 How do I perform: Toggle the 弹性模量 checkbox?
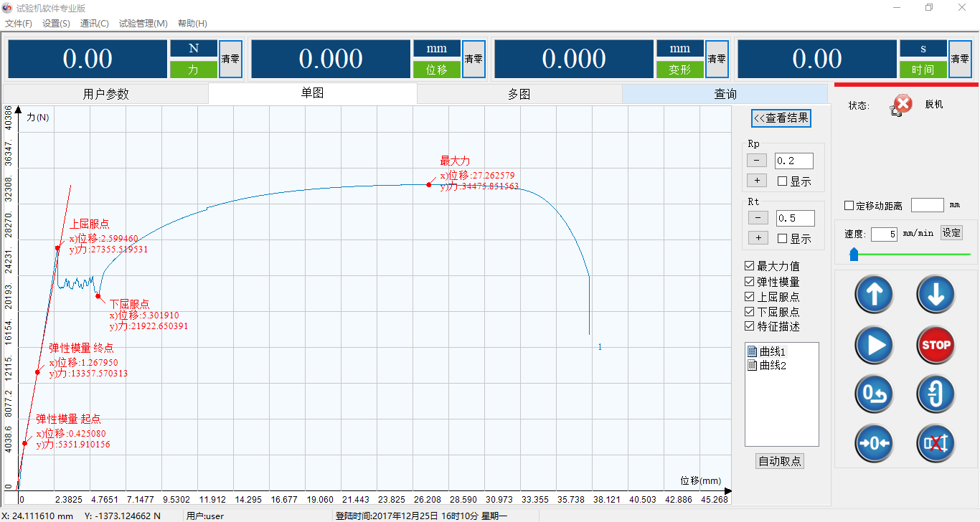750,282
